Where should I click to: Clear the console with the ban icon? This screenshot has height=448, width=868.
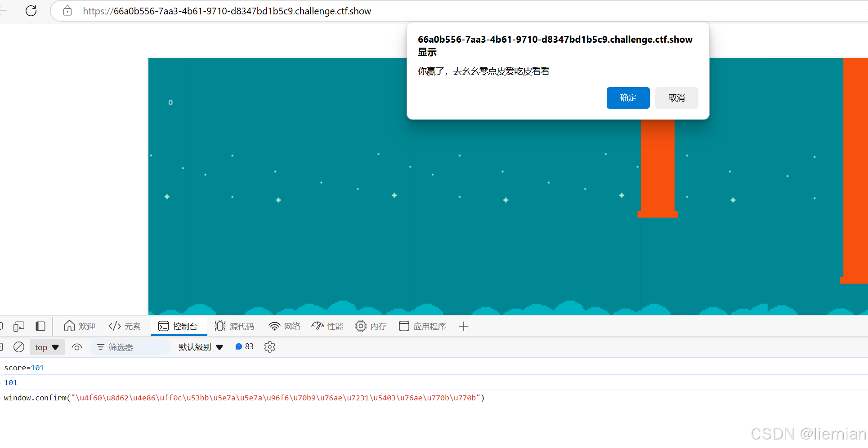pos(19,347)
